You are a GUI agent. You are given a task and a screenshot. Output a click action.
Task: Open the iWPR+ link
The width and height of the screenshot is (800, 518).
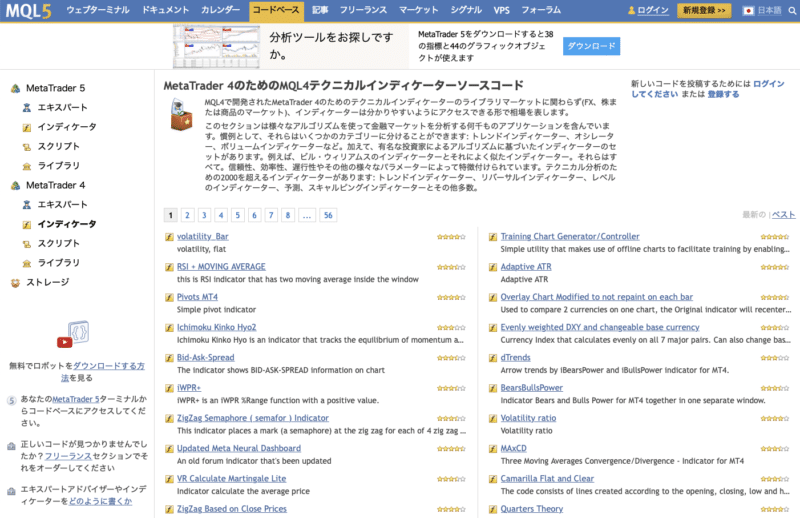tap(189, 388)
